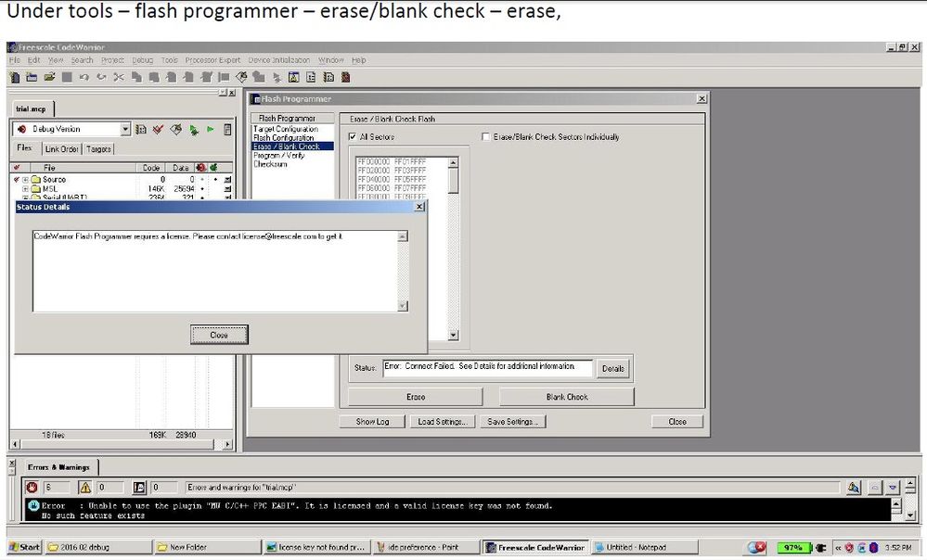Toggle the notes count icon in Errors & Warnings
Image resolution: width=927 pixels, height=560 pixels.
coord(139,488)
